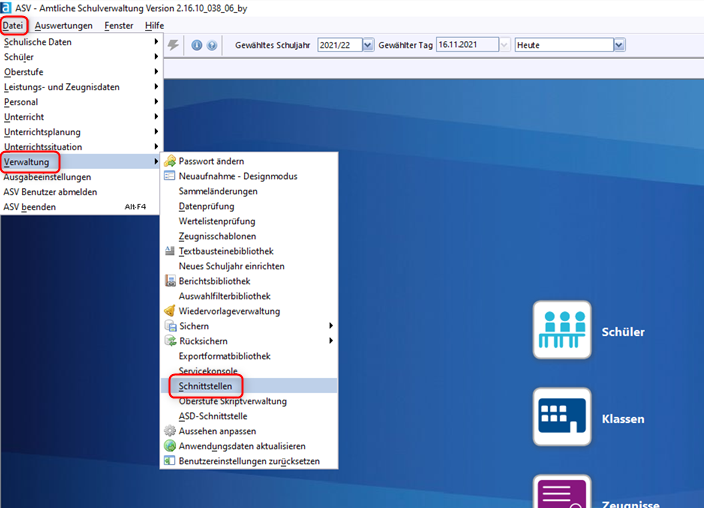Open the Hilfe menu
Viewport: 704px width, 508px height.
(154, 26)
